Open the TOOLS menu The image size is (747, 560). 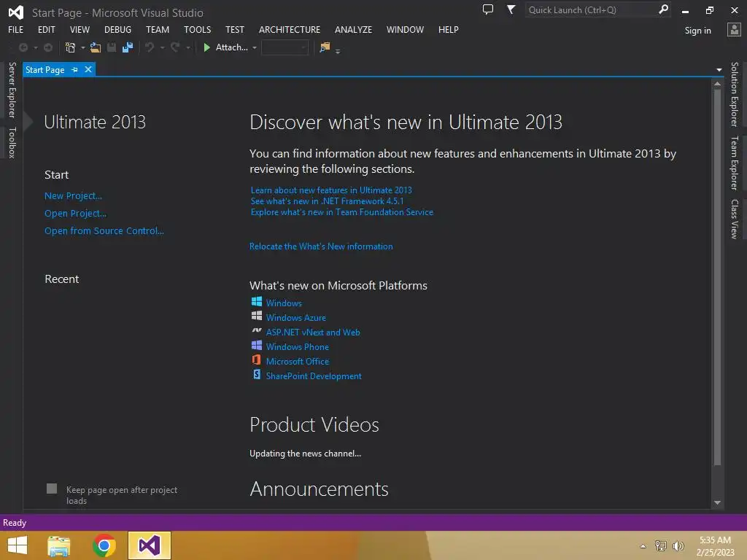tap(197, 29)
